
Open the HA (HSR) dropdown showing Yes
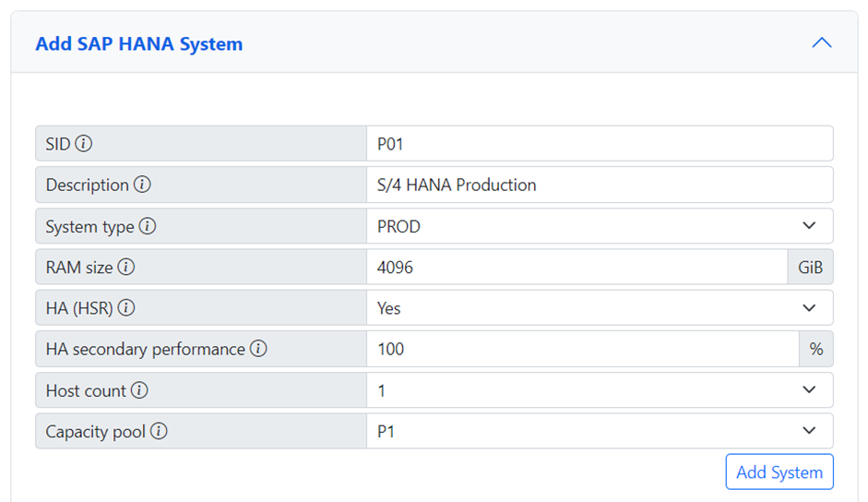click(600, 307)
